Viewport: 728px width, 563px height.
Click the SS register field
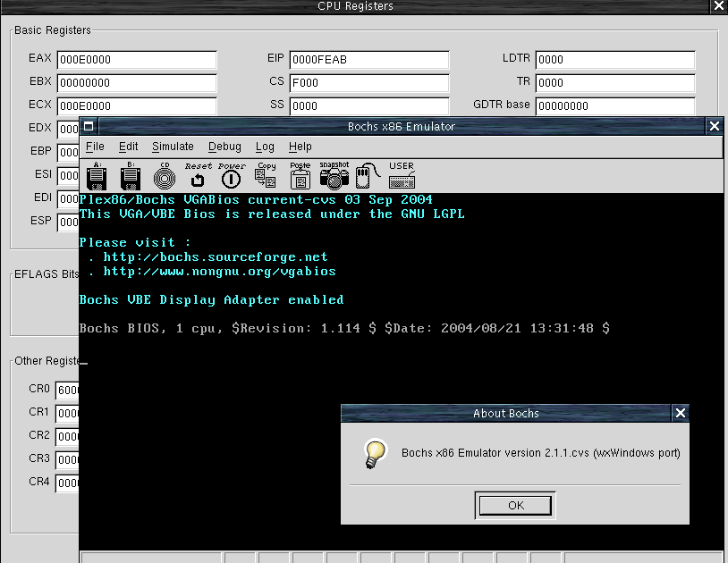pyautogui.click(x=369, y=106)
